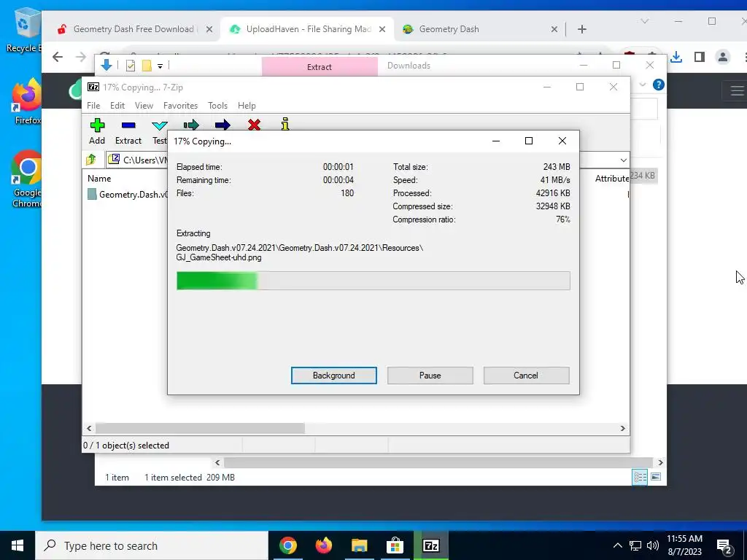The height and width of the screenshot is (560, 747).
Task: Click Chrome back navigation arrow
Action: pyautogui.click(x=58, y=57)
